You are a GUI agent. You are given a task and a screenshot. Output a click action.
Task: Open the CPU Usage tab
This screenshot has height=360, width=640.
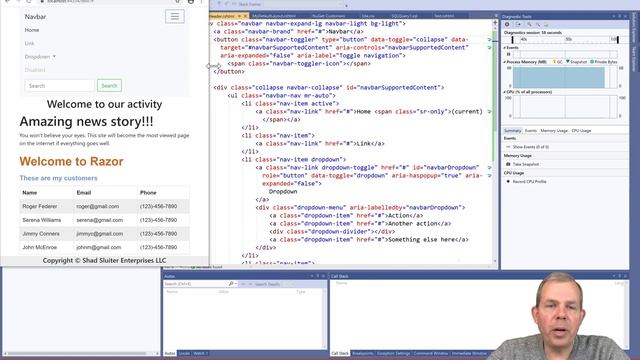click(x=581, y=131)
